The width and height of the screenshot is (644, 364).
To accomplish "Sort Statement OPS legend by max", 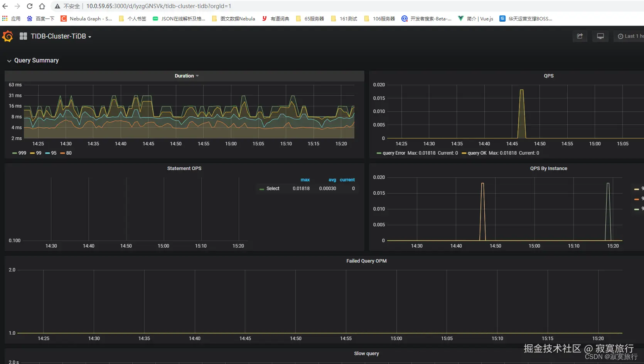I will tap(305, 180).
